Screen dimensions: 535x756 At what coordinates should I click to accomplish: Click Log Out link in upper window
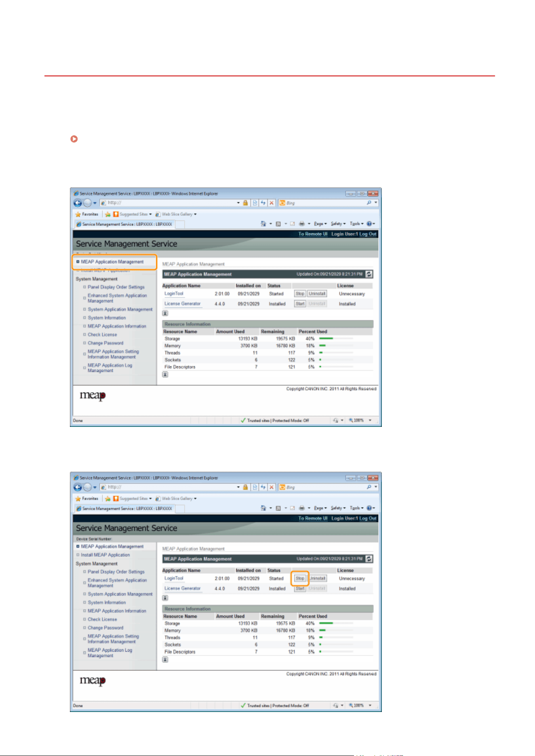[368, 234]
